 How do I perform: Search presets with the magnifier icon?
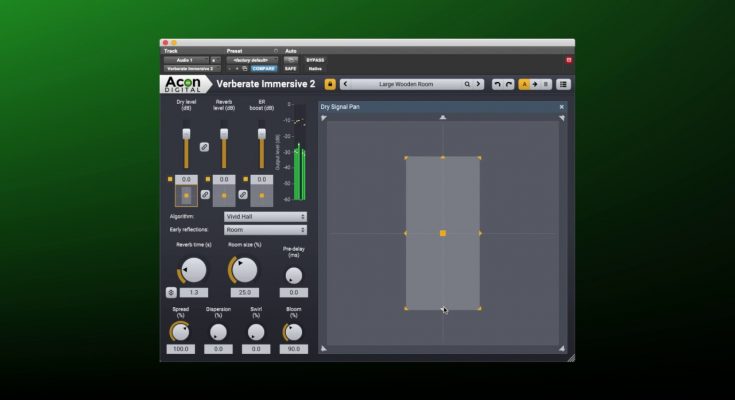[x=467, y=84]
